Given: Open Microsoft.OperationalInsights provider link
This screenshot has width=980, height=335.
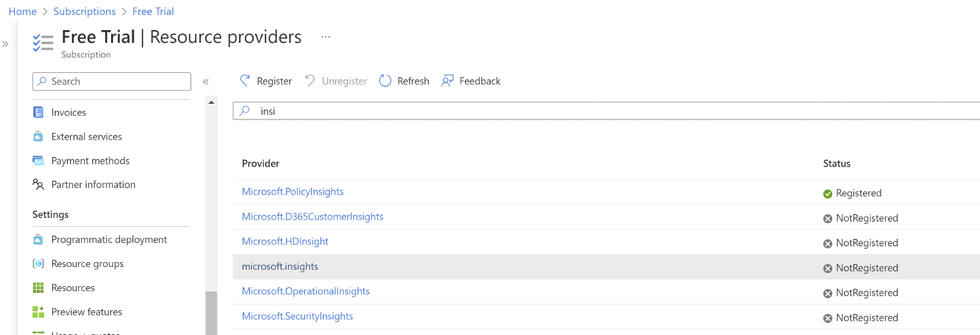Looking at the screenshot, I should (306, 291).
